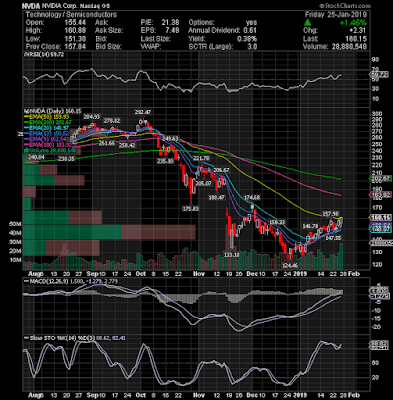Click the green up-arrow change indicator
Viewport: 393px width, 400px height.
click(x=308, y=23)
